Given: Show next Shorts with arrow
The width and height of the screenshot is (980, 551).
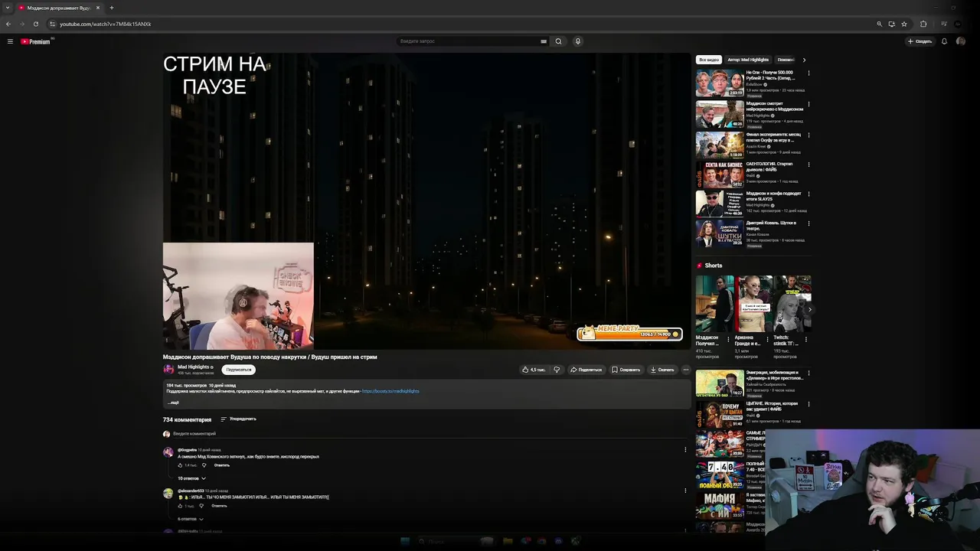Looking at the screenshot, I should [x=809, y=310].
